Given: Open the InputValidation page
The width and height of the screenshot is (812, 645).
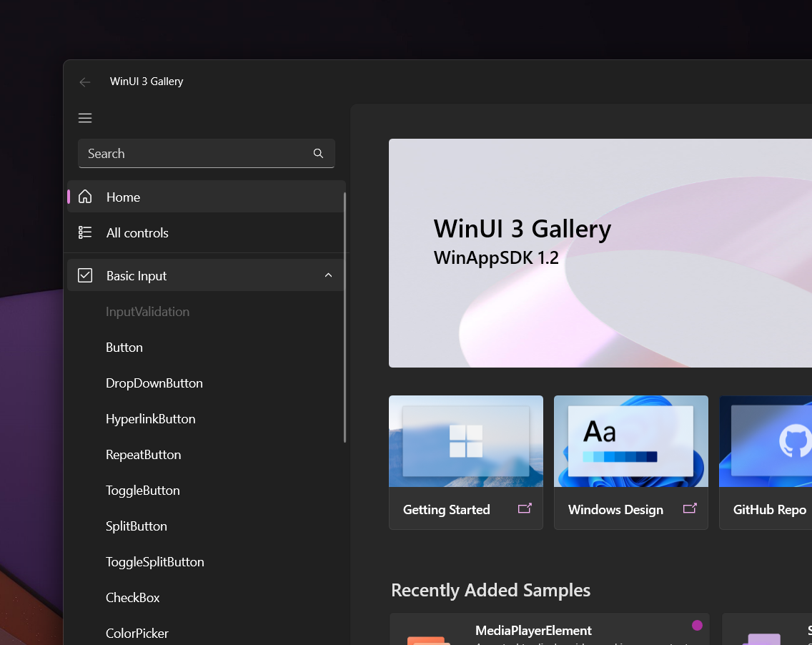Looking at the screenshot, I should pos(147,312).
